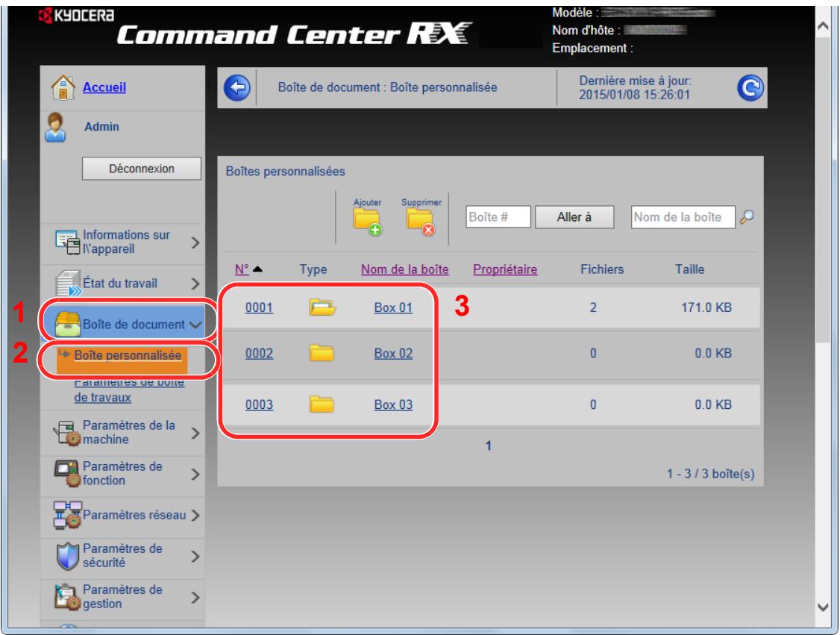
Task: Click the Type column header
Action: [x=313, y=269]
